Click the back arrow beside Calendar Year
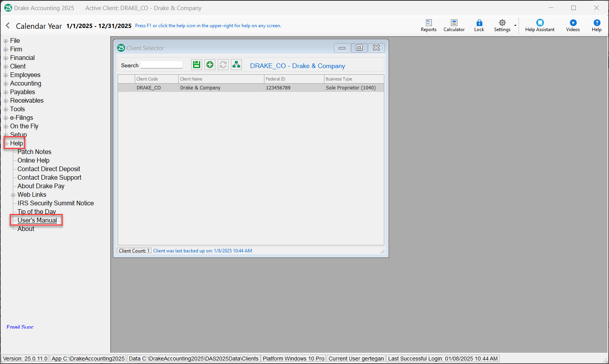The width and height of the screenshot is (609, 364). point(7,25)
